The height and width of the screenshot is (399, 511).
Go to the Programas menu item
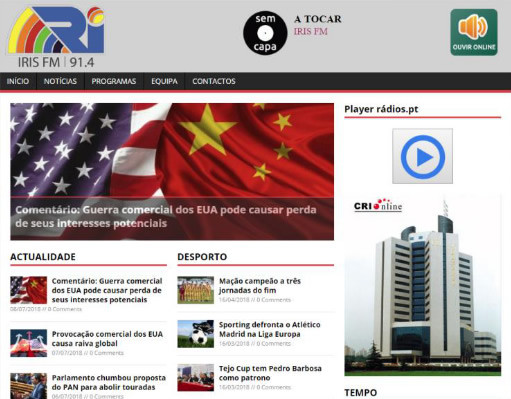114,81
